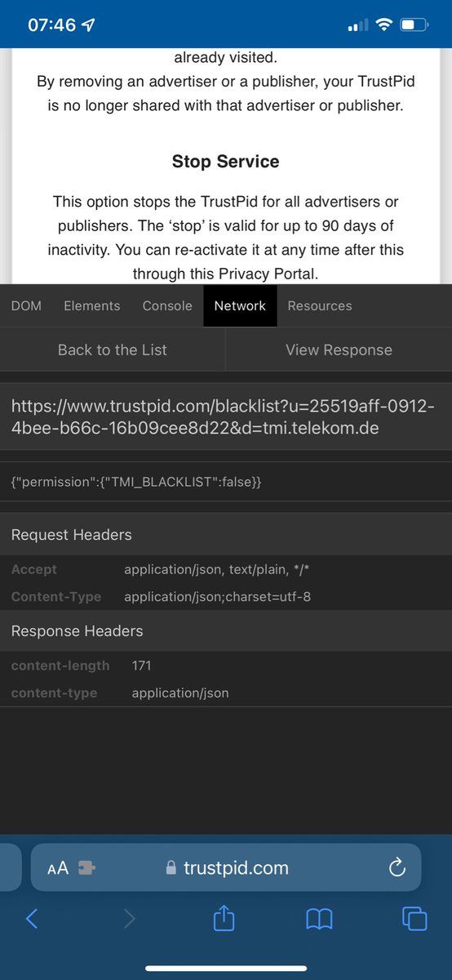Tap the Safari forward arrow
Viewport: 452px width, 980px height.
click(129, 919)
